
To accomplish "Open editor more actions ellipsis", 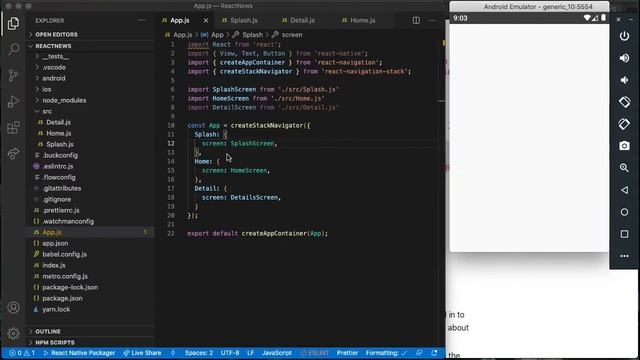I will pos(432,20).
